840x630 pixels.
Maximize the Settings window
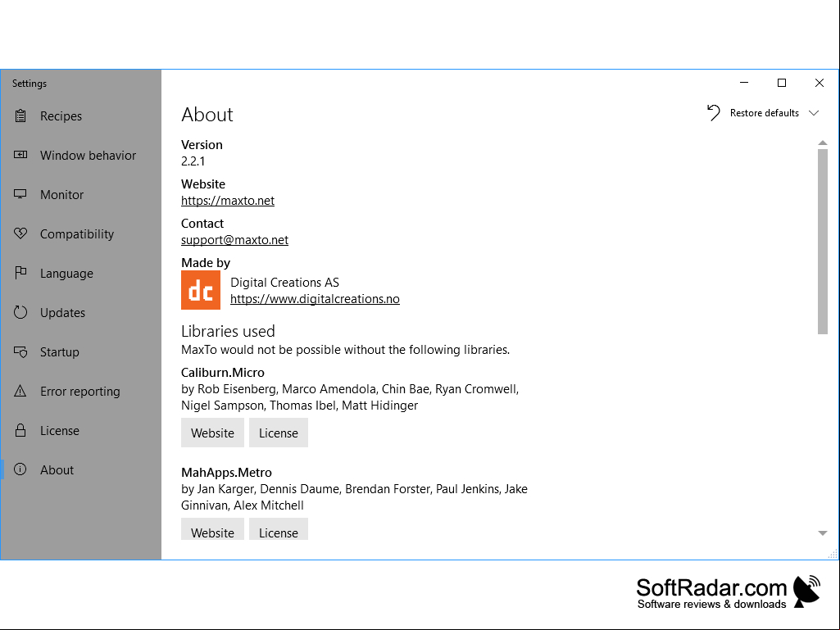click(782, 83)
